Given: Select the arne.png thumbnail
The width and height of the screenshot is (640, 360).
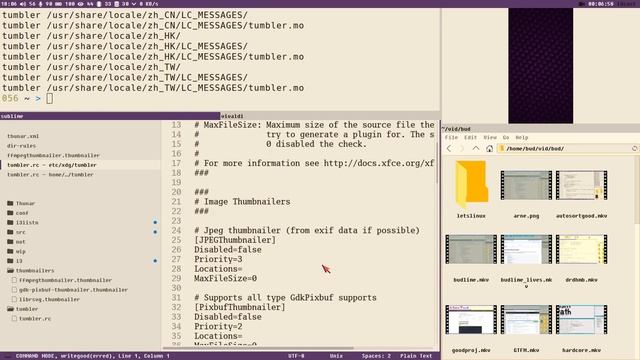Looking at the screenshot, I should (526, 185).
